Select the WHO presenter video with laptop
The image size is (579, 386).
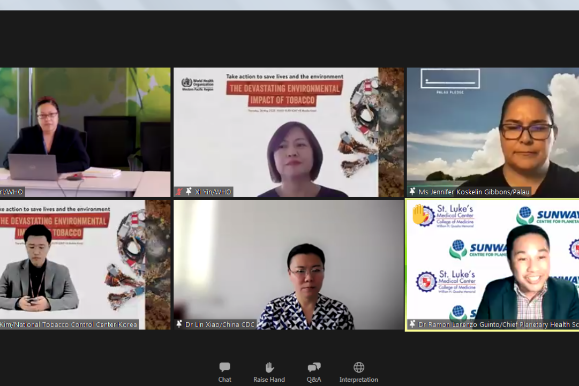[x=85, y=132]
